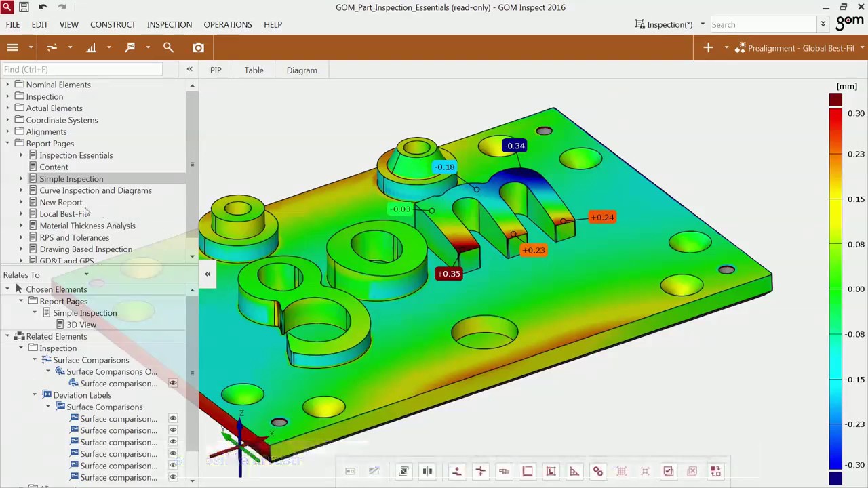Click the four-squares icon ending the bottom toolbar
Viewport: 868px width, 488px height.
(x=715, y=471)
